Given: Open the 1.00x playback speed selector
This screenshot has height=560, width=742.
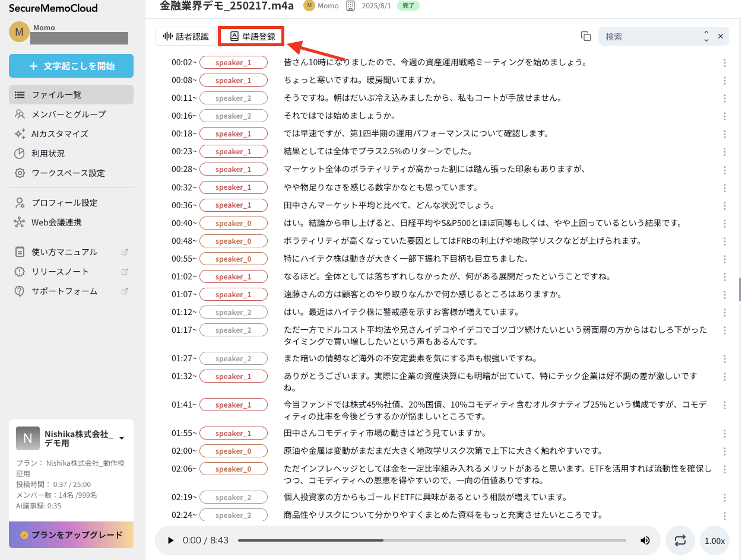Looking at the screenshot, I should tap(714, 541).
